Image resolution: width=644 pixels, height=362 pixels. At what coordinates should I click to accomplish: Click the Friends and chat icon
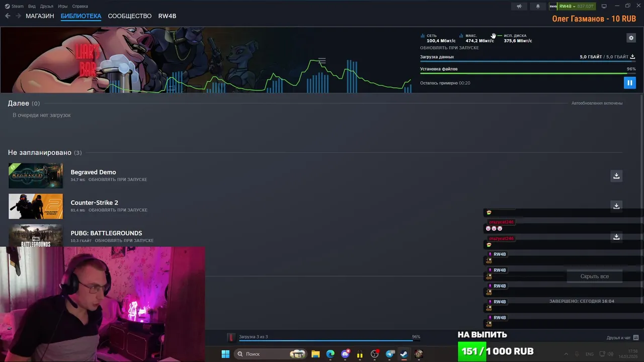tap(636, 337)
